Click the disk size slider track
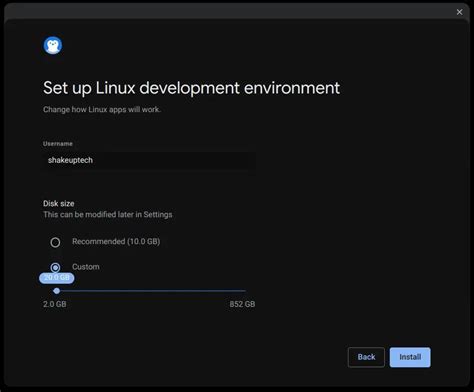Image resolution: width=474 pixels, height=392 pixels. 150,291
